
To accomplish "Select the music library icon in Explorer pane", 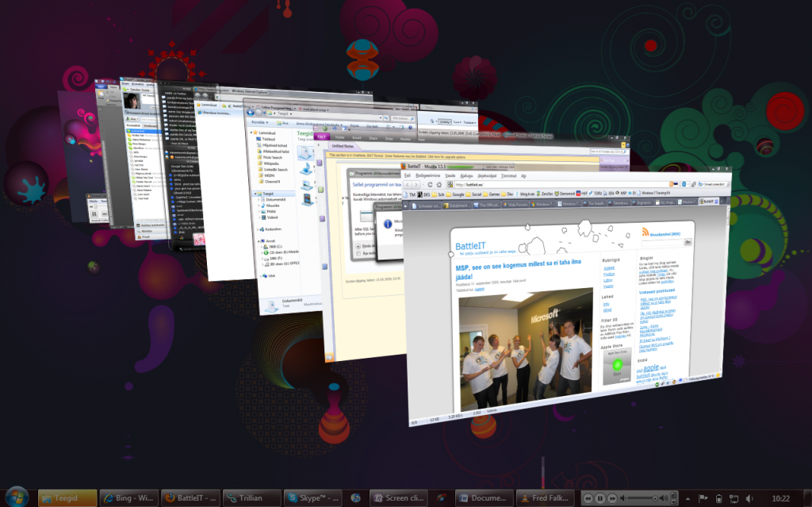I will (305, 168).
